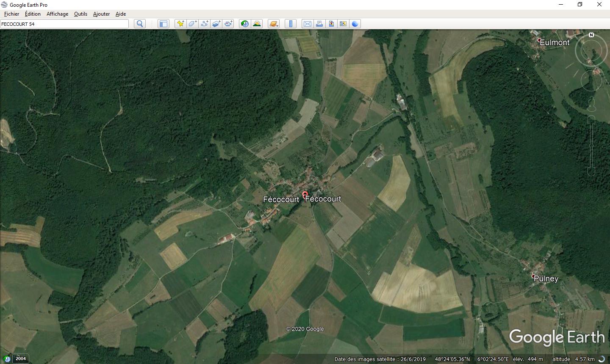Viewport: 610px width, 364px height.
Task: View location in Google Maps
Action: (x=343, y=24)
